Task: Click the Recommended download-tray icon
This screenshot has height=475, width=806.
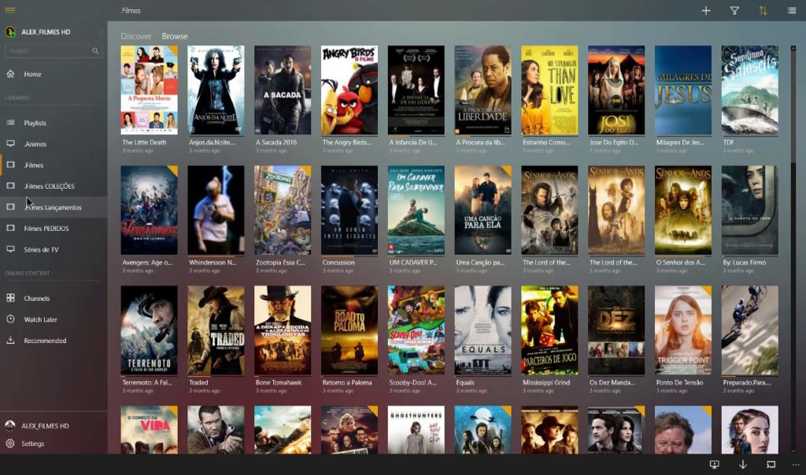Action: point(10,340)
